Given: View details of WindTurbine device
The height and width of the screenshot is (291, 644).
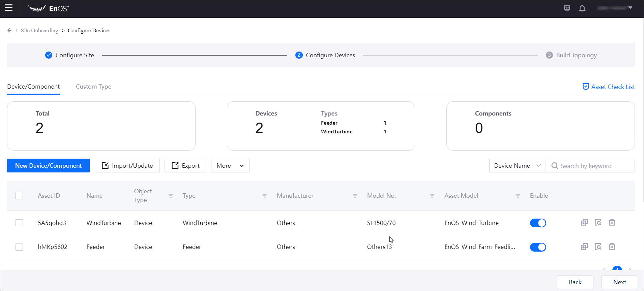Looking at the screenshot, I should point(598,223).
